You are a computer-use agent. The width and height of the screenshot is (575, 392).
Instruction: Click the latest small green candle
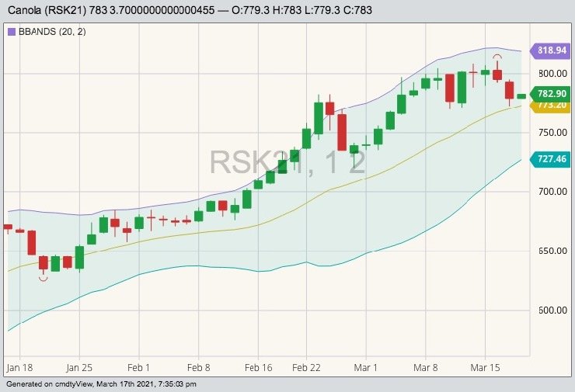pos(521,96)
